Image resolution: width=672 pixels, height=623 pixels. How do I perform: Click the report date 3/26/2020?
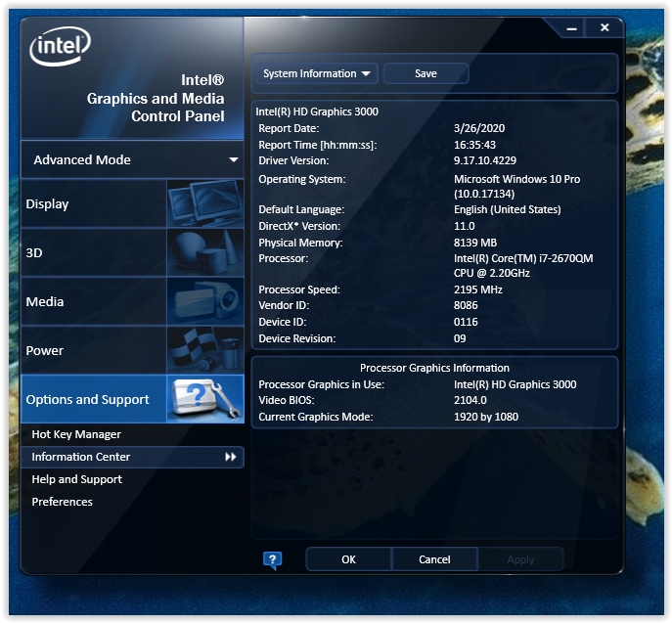click(x=479, y=128)
